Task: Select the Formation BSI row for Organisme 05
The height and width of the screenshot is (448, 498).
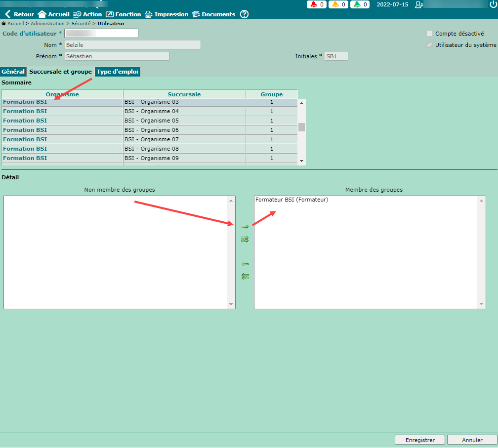Action: point(25,121)
